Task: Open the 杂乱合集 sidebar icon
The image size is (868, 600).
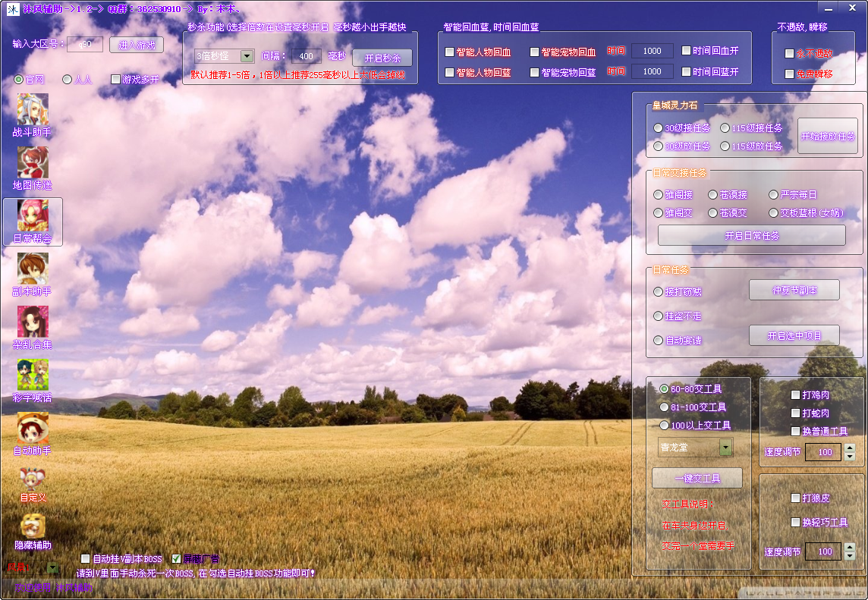Action: pos(33,322)
